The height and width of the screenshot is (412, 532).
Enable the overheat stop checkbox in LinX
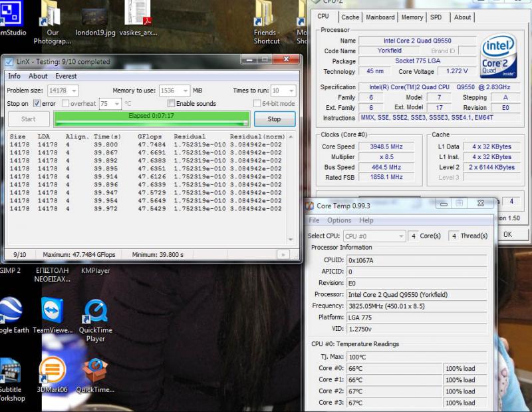tap(65, 103)
